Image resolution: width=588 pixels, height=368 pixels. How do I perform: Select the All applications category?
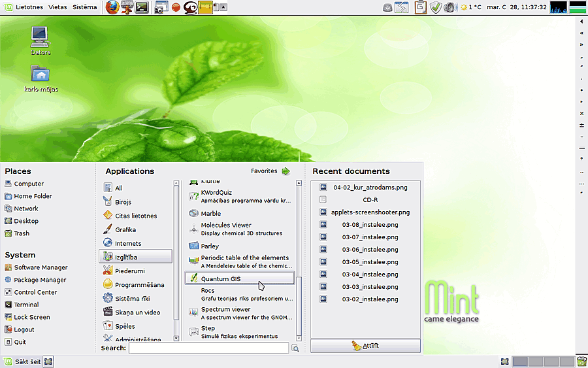[x=135, y=188]
